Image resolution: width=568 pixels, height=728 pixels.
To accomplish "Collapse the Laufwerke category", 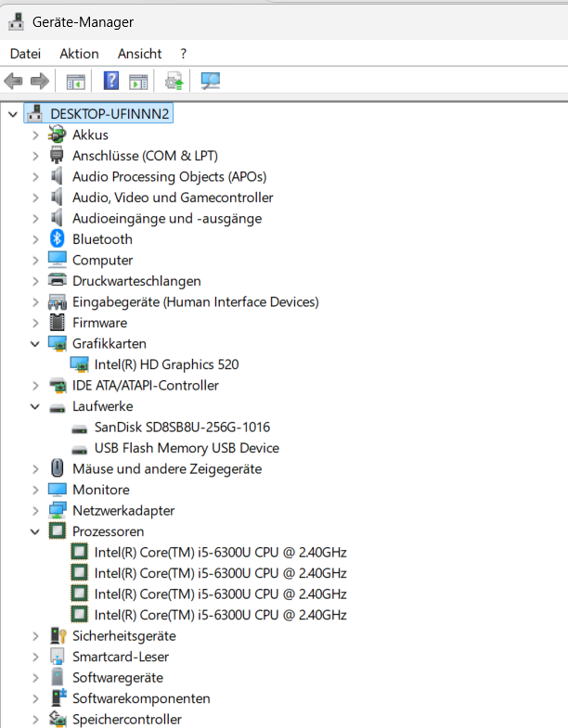I will [35, 407].
